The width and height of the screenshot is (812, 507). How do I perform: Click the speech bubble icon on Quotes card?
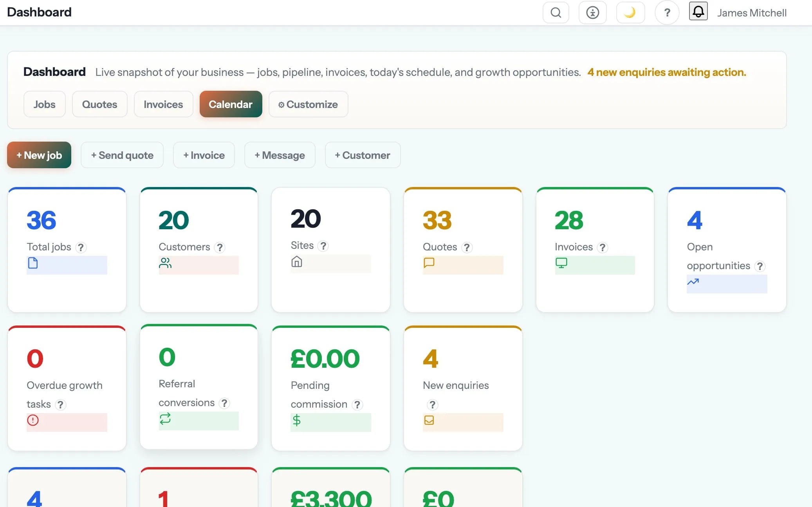[429, 262]
